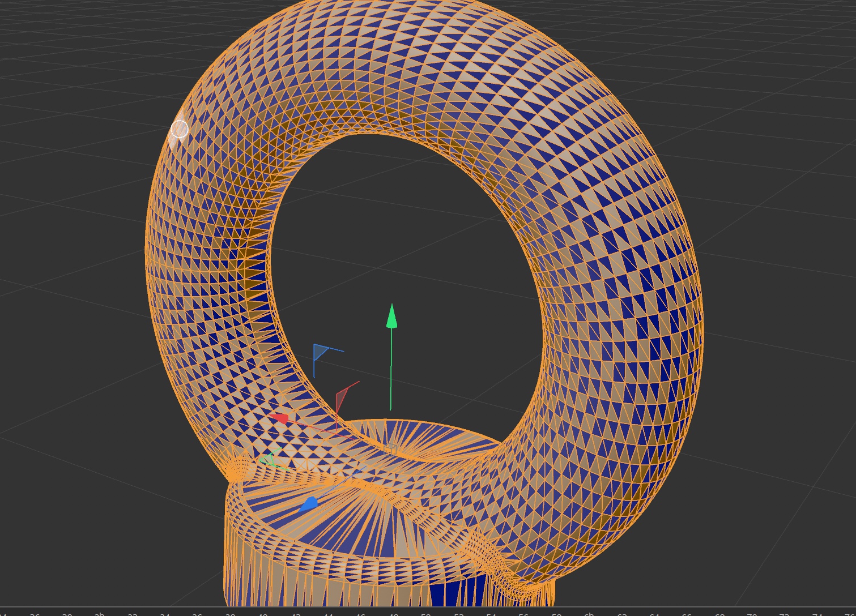The width and height of the screenshot is (856, 616).
Task: Click the small cube handle at gizmo center
Action: point(389,449)
